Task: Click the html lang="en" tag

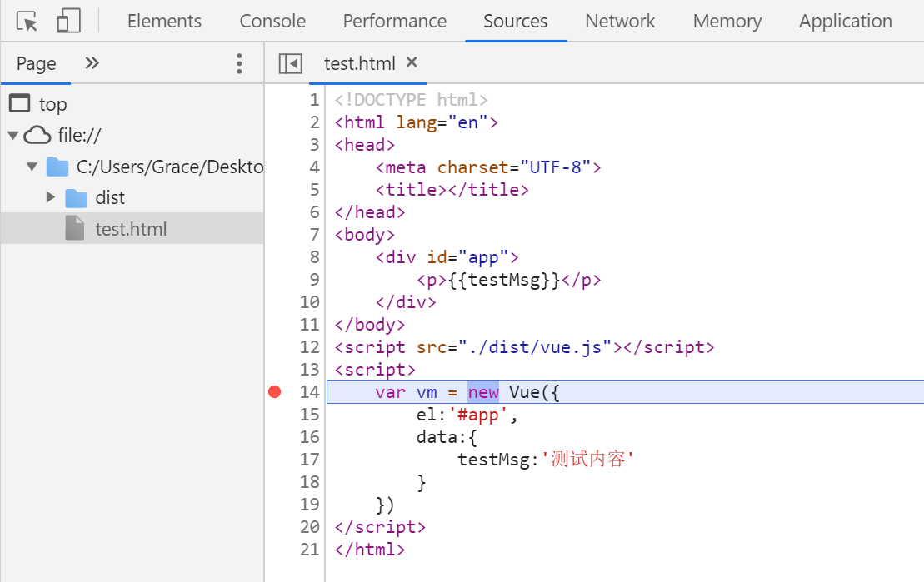Action: pos(417,122)
